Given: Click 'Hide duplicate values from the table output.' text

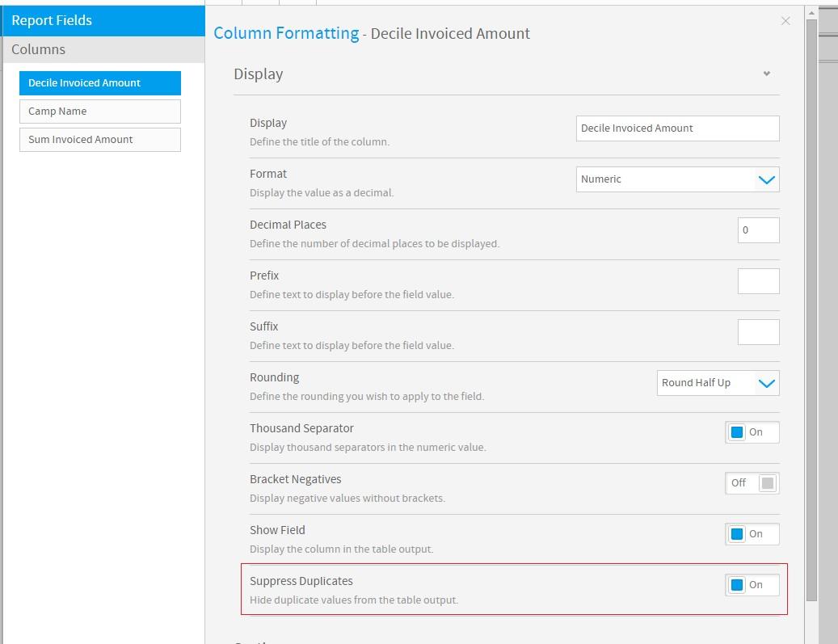Looking at the screenshot, I should pyautogui.click(x=353, y=600).
